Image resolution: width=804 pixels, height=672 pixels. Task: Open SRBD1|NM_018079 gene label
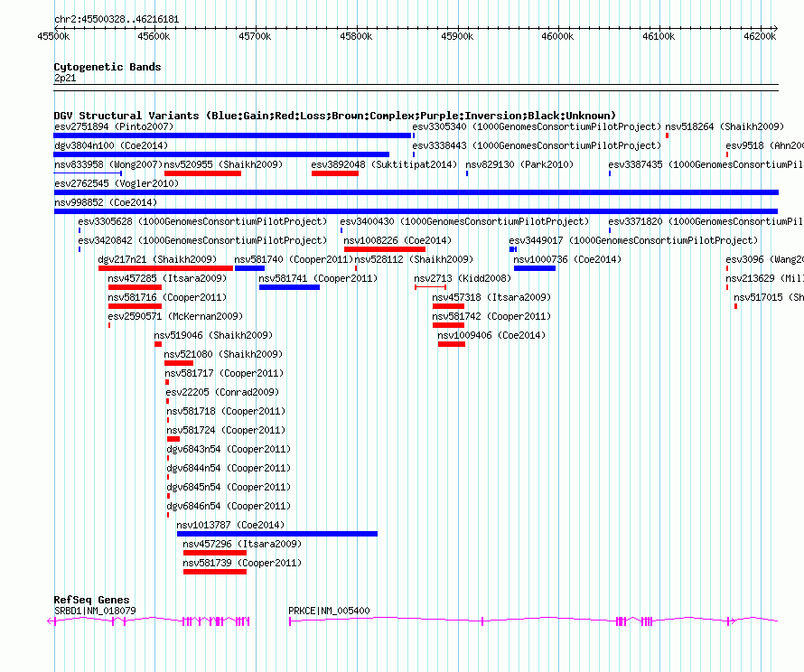95,611
